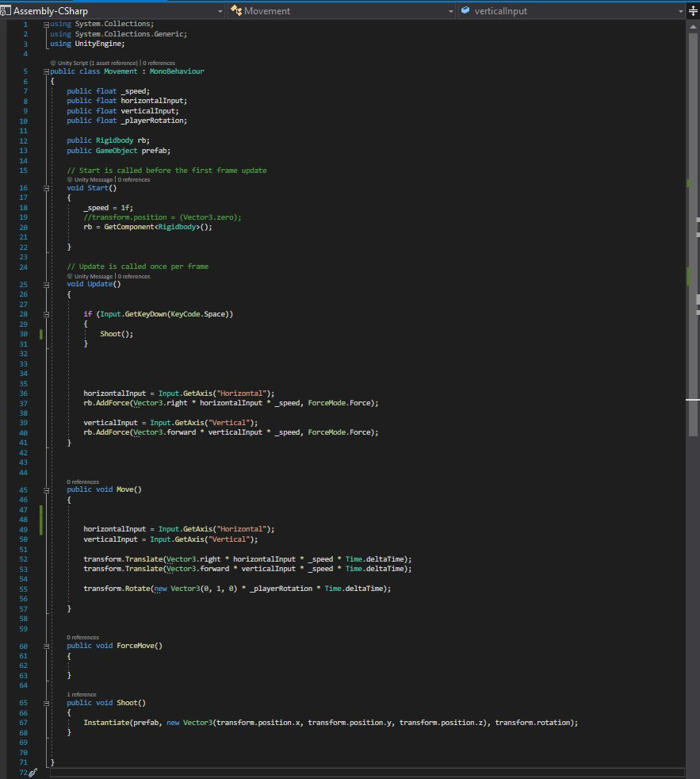Click on _playerRotation field declaration
Screen dimensions: 700x779
(127, 121)
